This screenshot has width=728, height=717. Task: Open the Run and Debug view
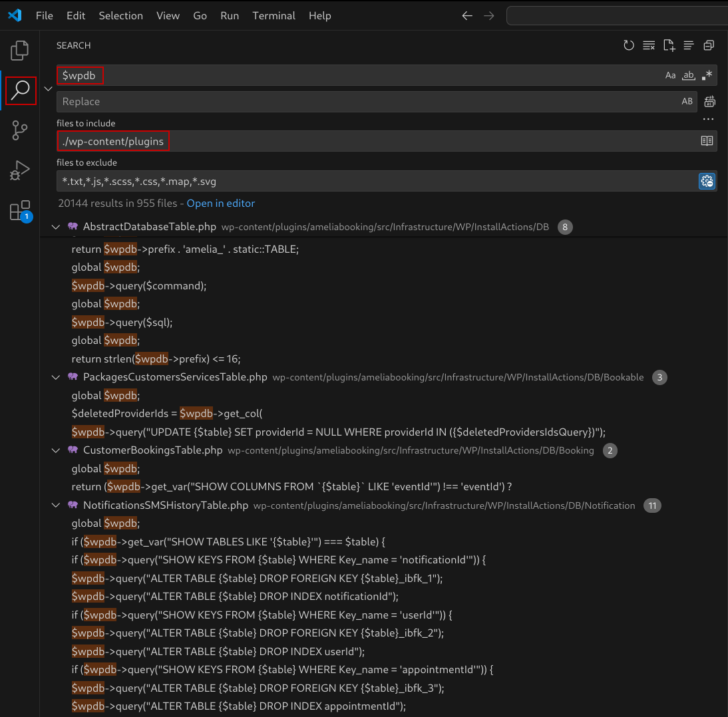coord(20,171)
